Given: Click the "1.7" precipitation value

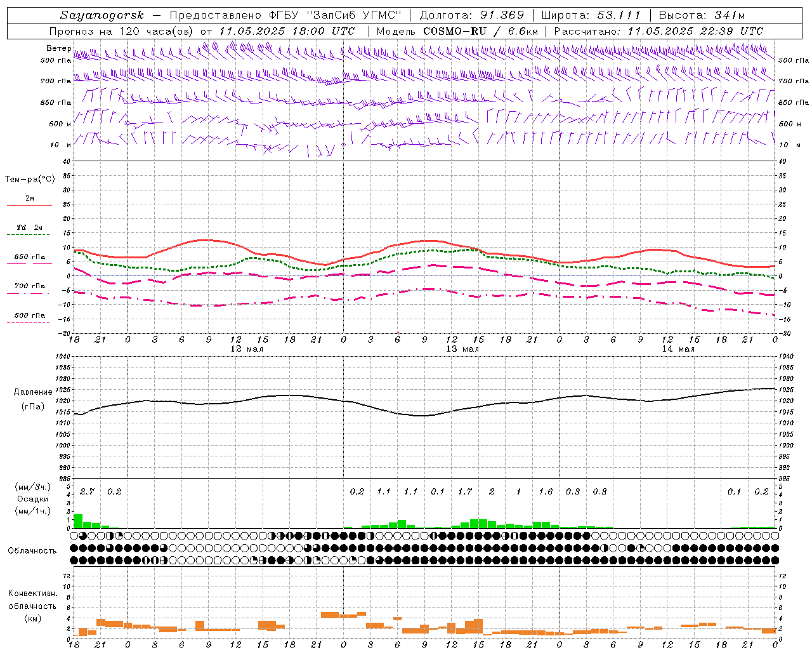Looking at the screenshot, I should point(465,491).
